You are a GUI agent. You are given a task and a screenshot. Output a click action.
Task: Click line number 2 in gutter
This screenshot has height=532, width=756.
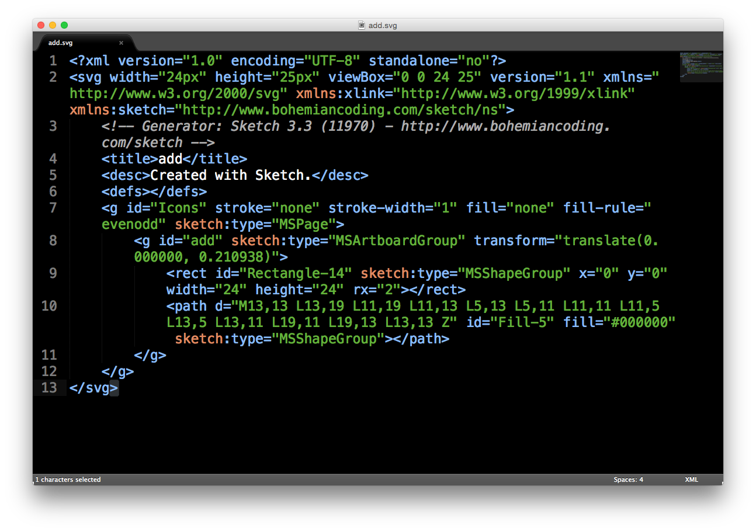click(53, 77)
